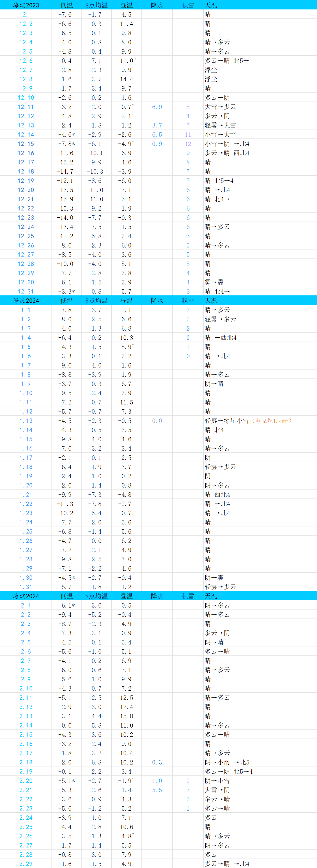Select precipitation 0.3 in row 2.18
Screen dimensions: 317x868
[157, 762]
